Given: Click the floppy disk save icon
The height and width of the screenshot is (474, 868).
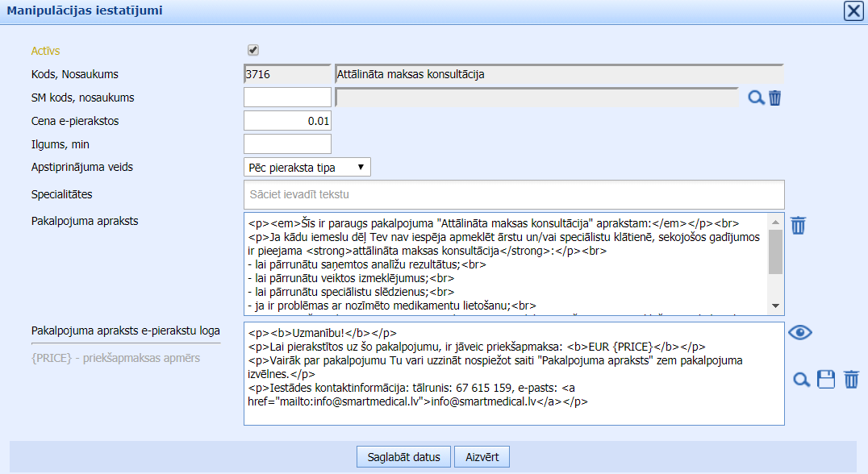Looking at the screenshot, I should [826, 380].
